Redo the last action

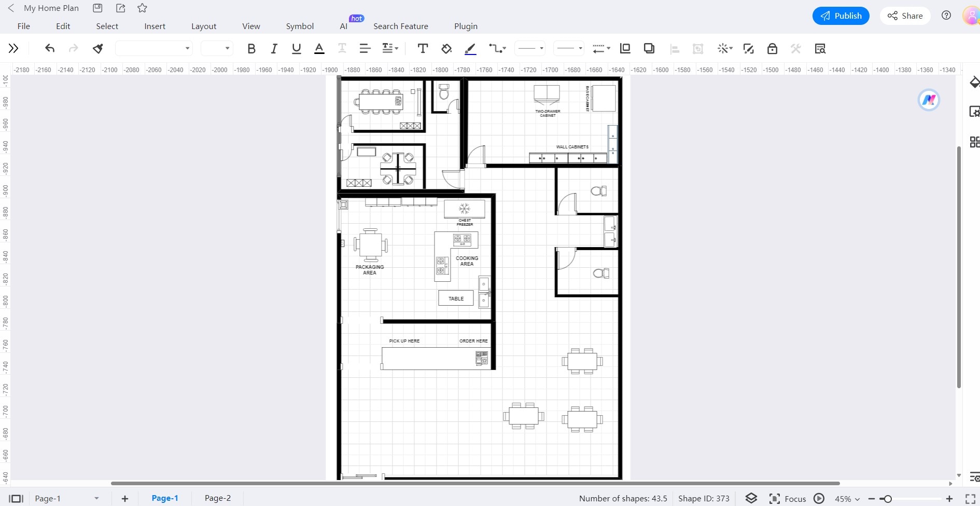pyautogui.click(x=74, y=48)
